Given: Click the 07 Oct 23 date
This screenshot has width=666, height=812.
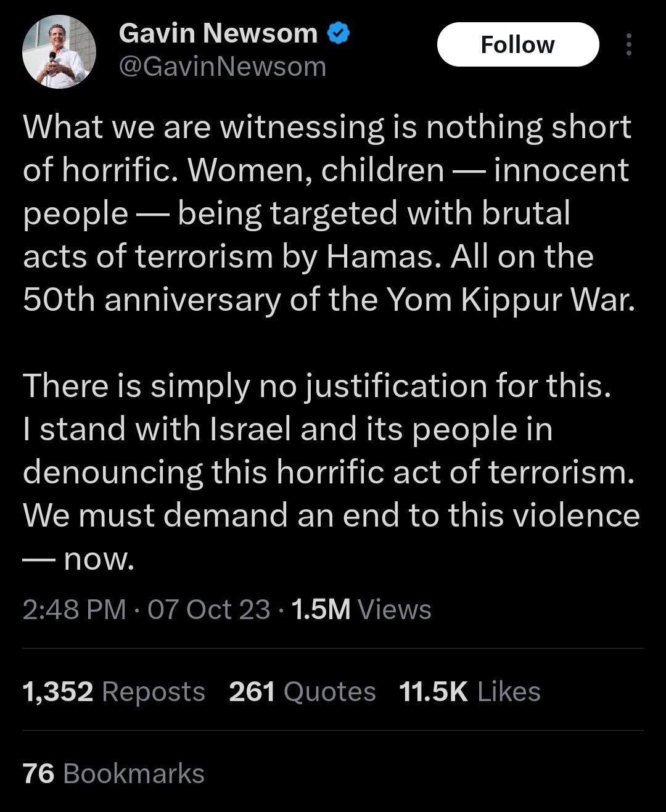Looking at the screenshot, I should click(x=208, y=610).
